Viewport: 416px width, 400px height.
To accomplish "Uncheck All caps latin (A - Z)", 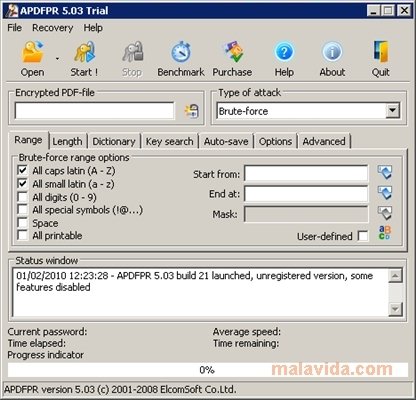I will click(x=22, y=170).
